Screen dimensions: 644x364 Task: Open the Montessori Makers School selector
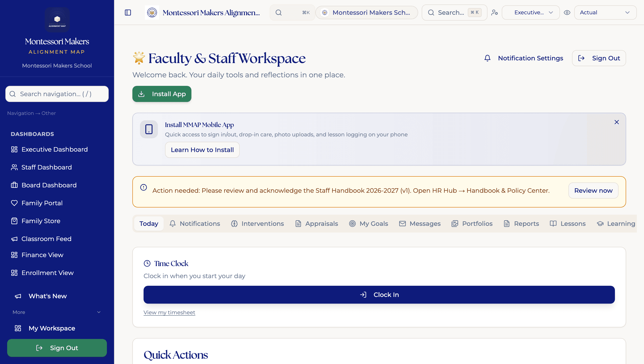click(x=366, y=13)
